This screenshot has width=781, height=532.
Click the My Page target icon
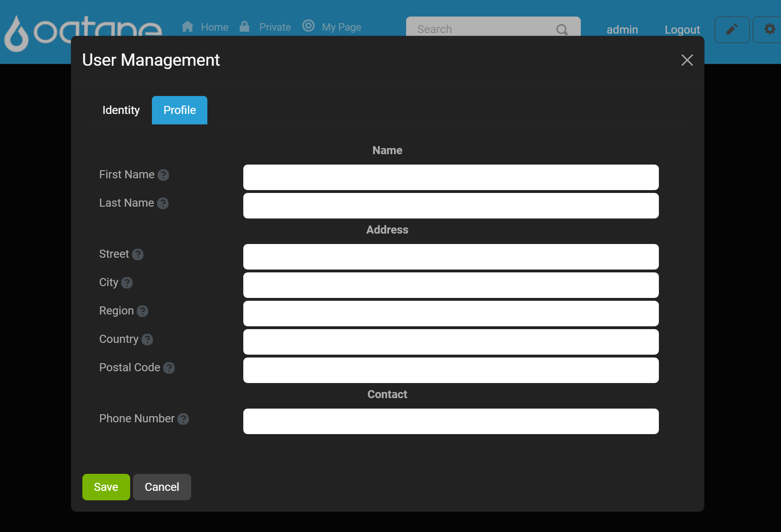pos(308,26)
